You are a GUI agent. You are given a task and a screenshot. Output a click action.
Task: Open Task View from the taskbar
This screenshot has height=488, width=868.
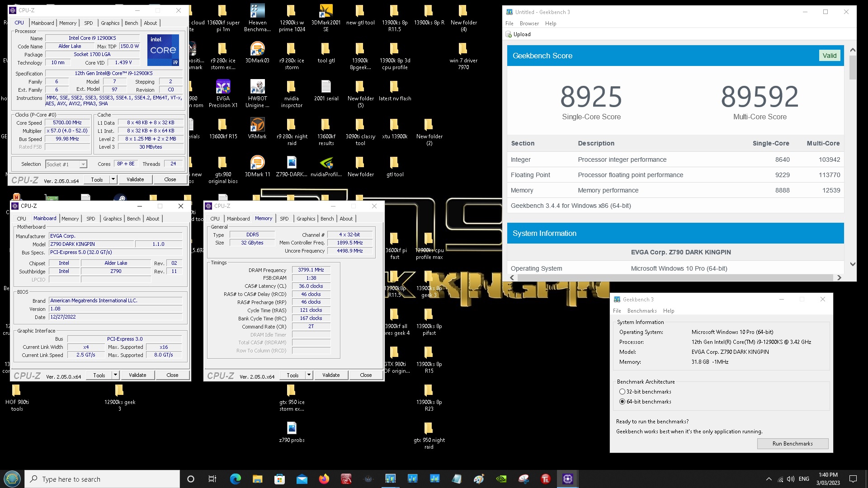coord(212,479)
